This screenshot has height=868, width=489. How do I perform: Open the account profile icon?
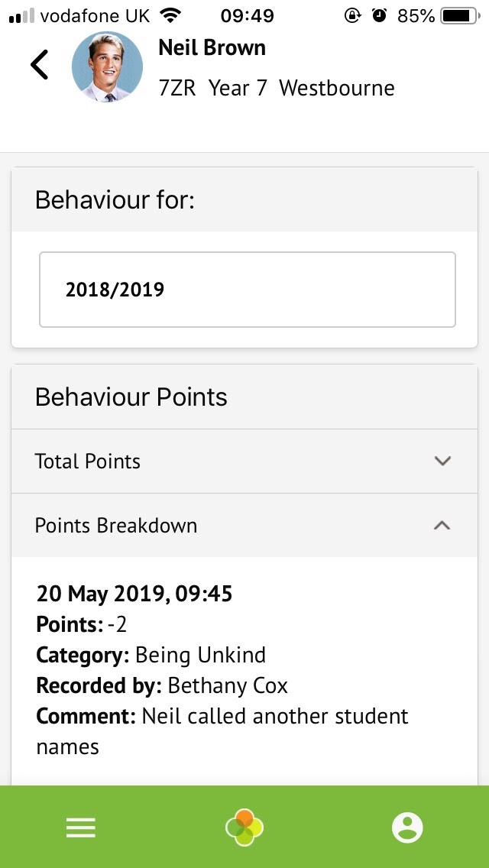click(x=407, y=828)
